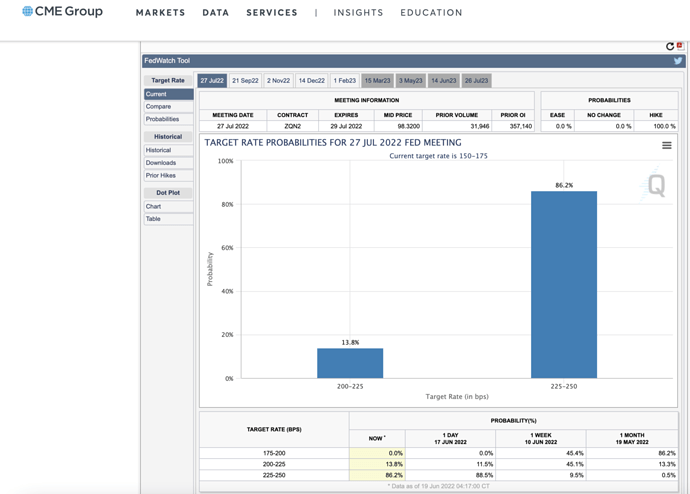Click the Twitter bird icon in FedWatch header
690x494 pixels.
tap(677, 61)
